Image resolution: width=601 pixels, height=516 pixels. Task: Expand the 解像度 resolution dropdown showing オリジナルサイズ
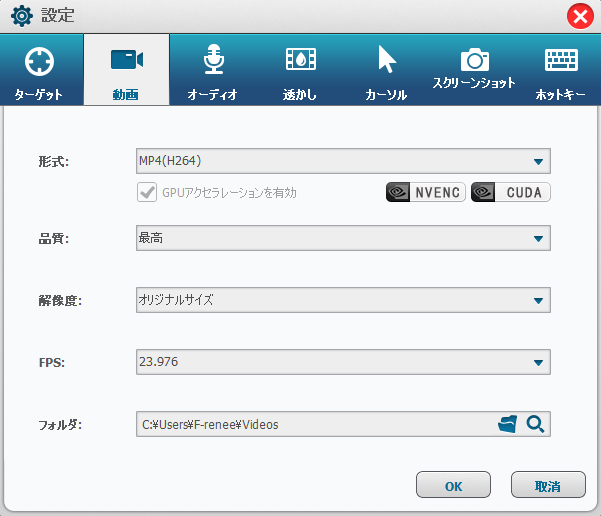[x=343, y=300]
